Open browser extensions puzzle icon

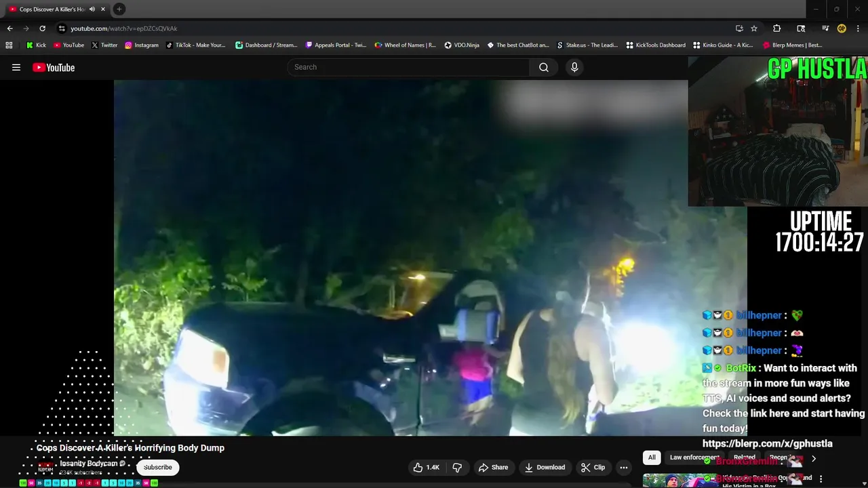pyautogui.click(x=777, y=28)
